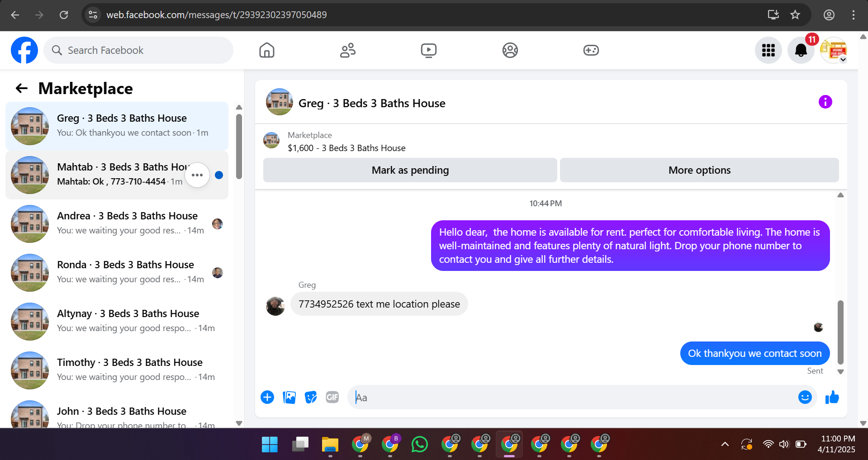The image size is (868, 460).
Task: Reload the Facebook page
Action: pos(64,15)
